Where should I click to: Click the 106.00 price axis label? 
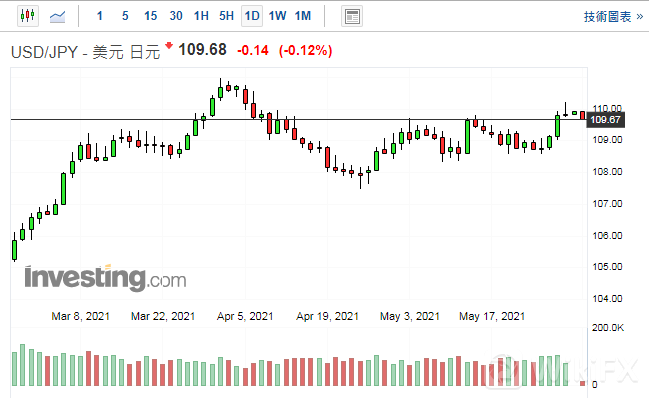pyautogui.click(x=607, y=235)
